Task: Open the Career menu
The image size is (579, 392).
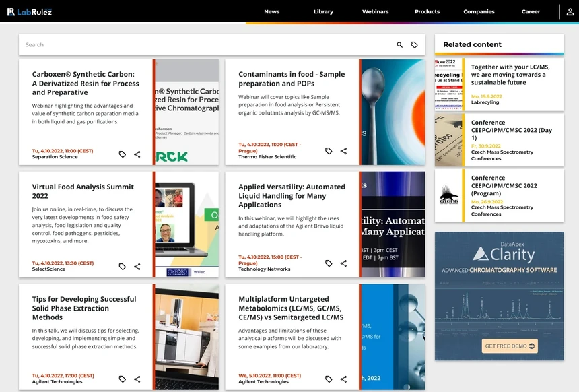Action: [x=531, y=12]
